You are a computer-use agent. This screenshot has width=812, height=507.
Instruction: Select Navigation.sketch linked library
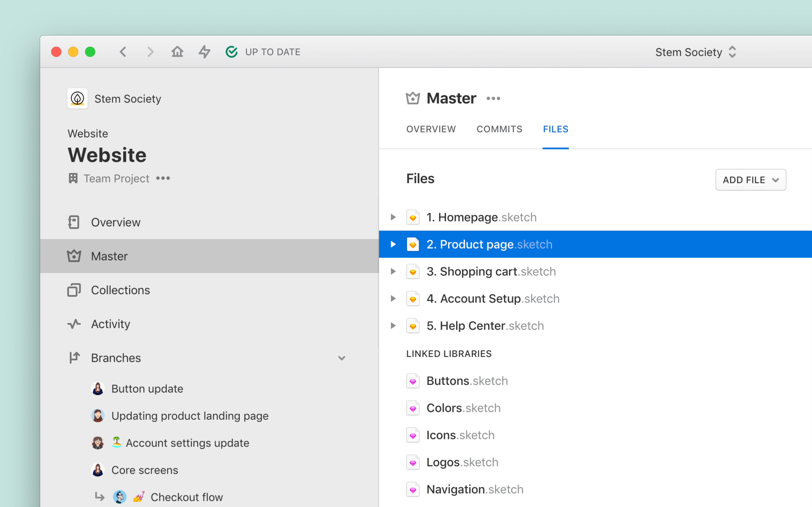(475, 490)
